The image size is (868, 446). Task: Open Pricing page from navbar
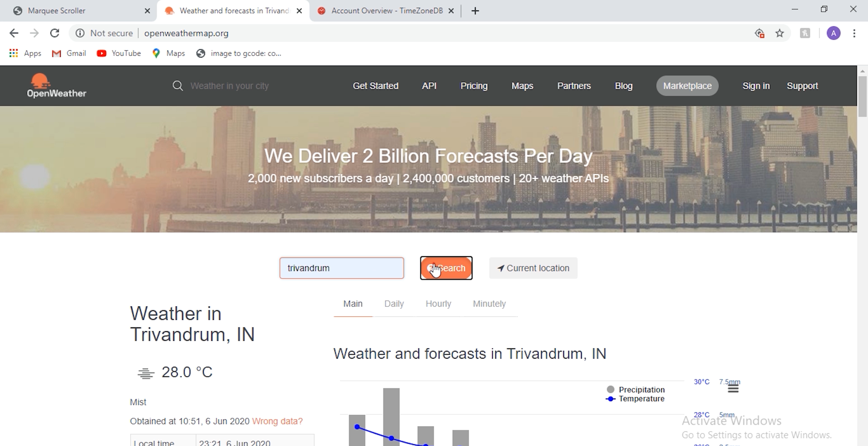tap(474, 86)
